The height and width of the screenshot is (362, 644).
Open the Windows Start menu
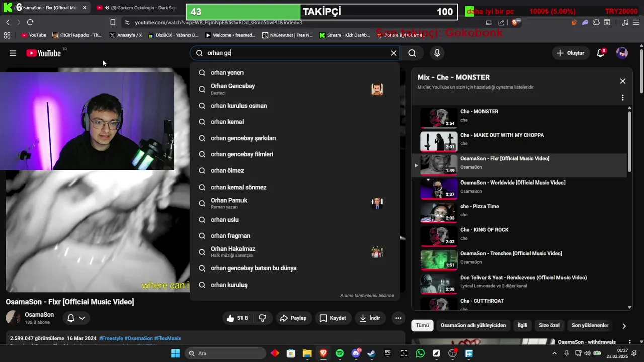[175, 353]
